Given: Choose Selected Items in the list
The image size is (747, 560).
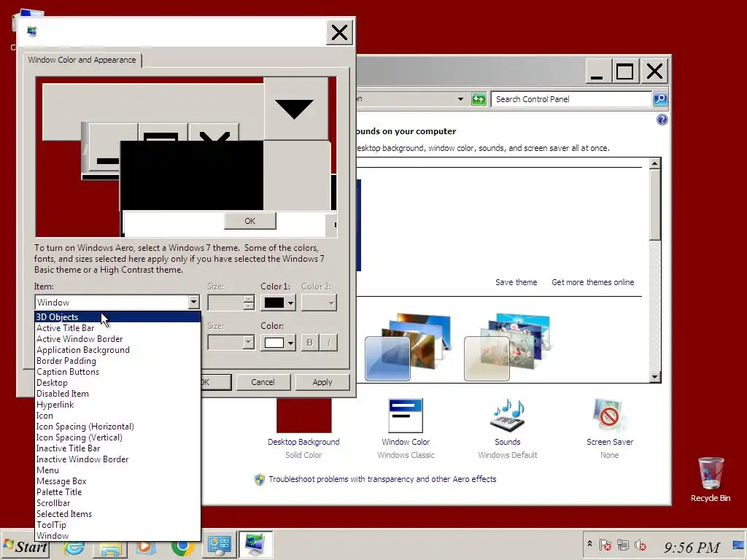Looking at the screenshot, I should tap(117, 514).
